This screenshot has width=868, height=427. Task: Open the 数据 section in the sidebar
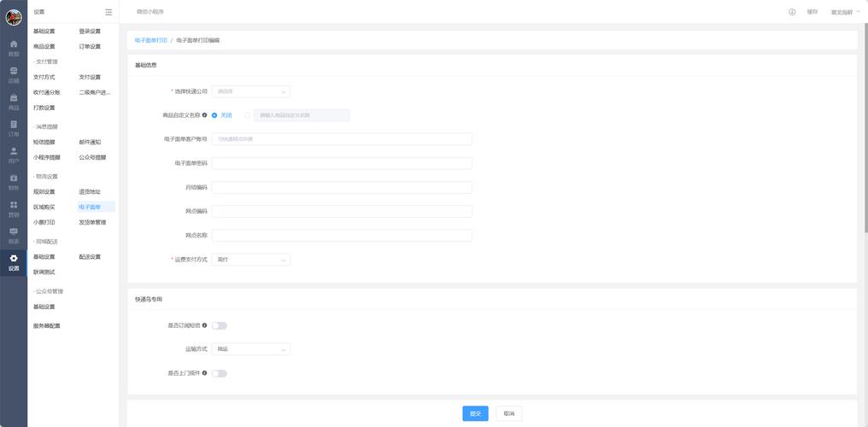pyautogui.click(x=14, y=47)
